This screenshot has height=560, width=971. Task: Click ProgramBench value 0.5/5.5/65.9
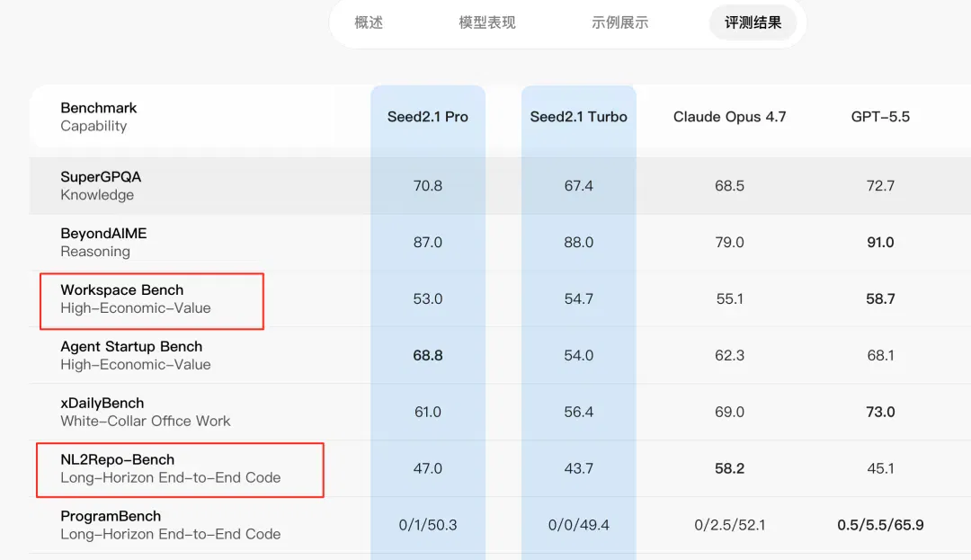(880, 525)
